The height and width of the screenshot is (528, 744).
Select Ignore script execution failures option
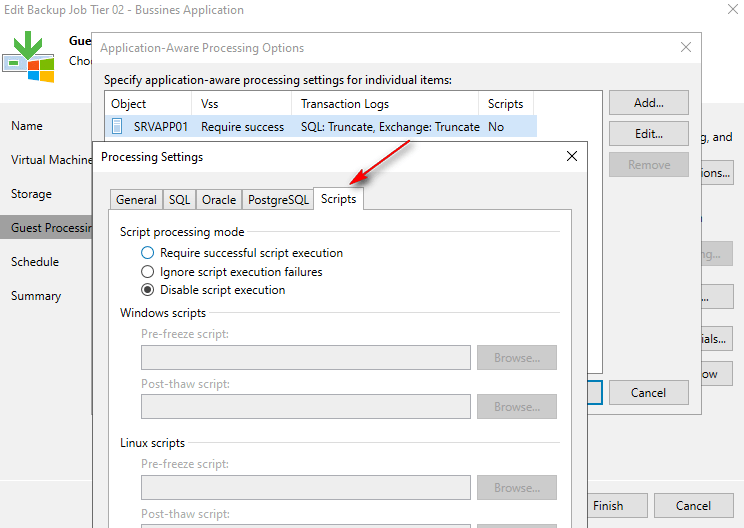point(148,271)
